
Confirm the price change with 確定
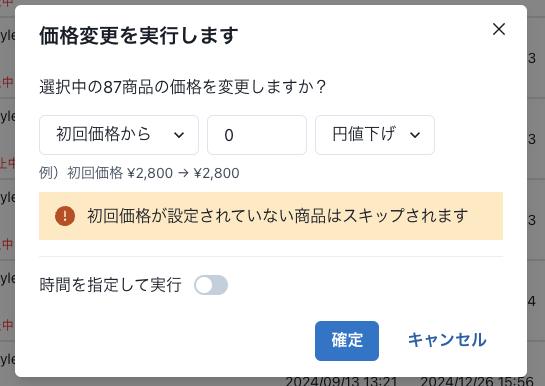point(347,341)
